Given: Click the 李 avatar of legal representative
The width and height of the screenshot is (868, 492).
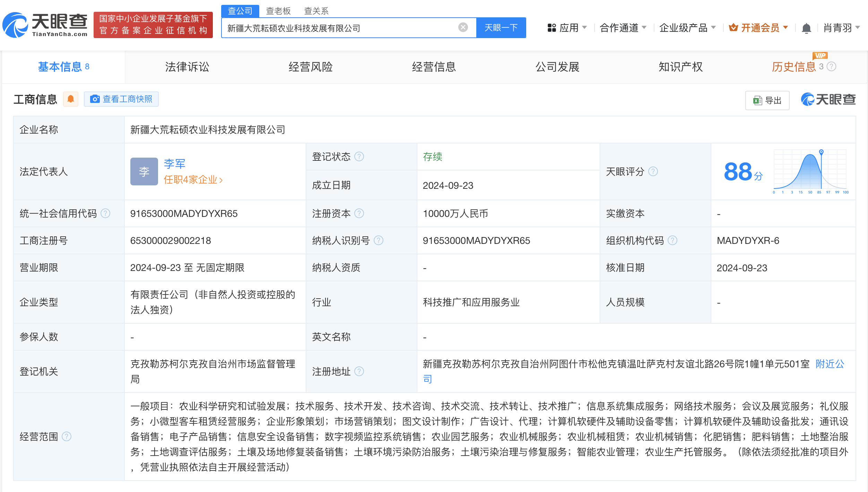Looking at the screenshot, I should click(x=144, y=172).
